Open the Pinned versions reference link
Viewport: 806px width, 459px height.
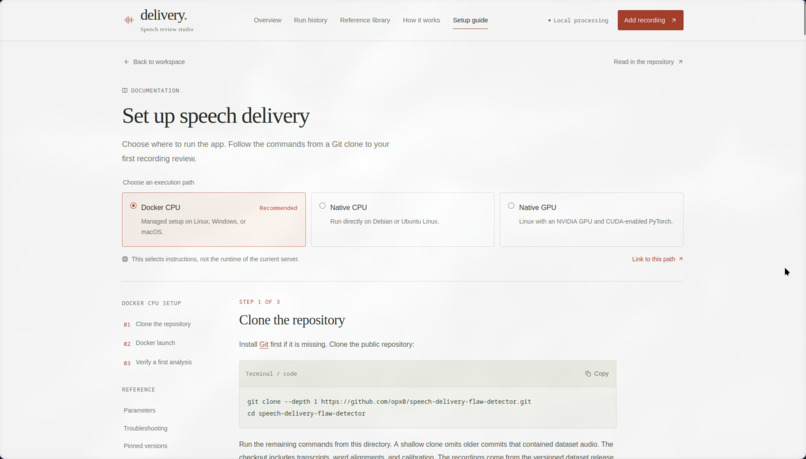coord(145,446)
